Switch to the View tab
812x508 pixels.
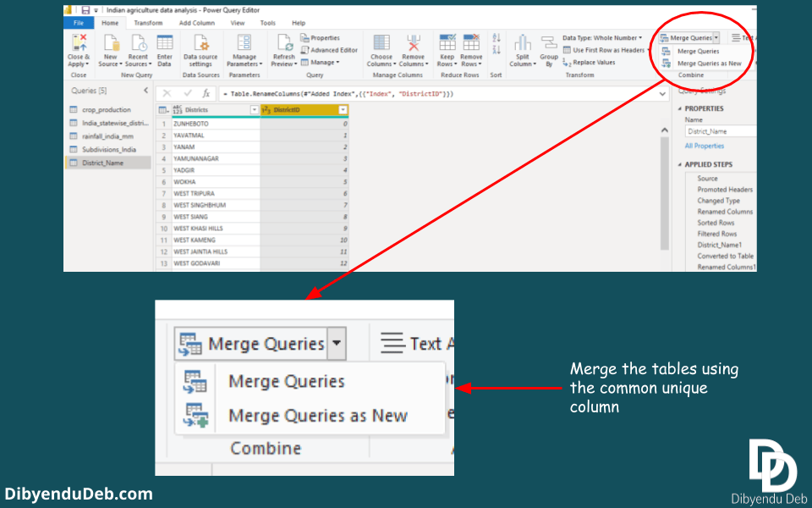pos(238,23)
